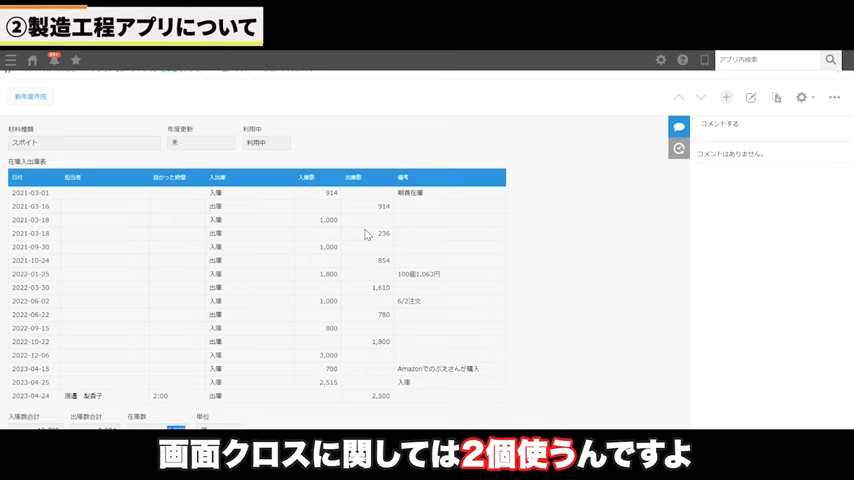Open the notifications bell icon
This screenshot has height=480, width=854.
click(54, 59)
